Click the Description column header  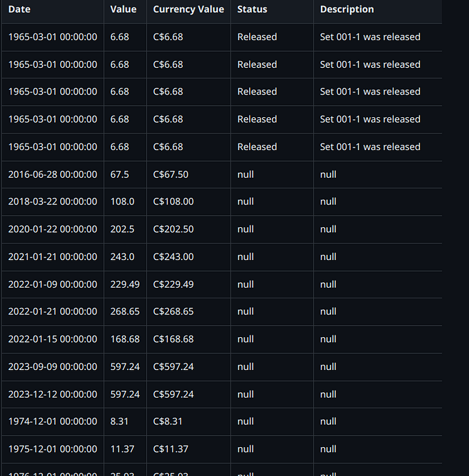point(346,9)
